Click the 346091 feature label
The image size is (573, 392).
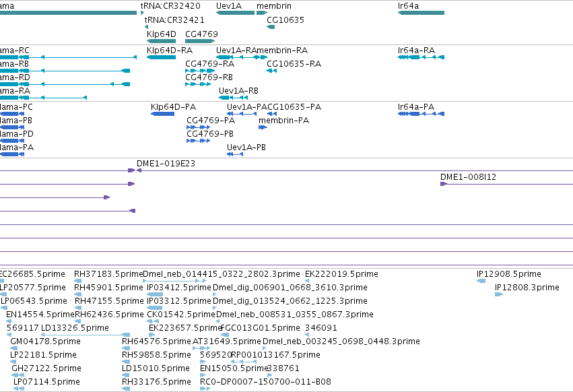pos(321,327)
